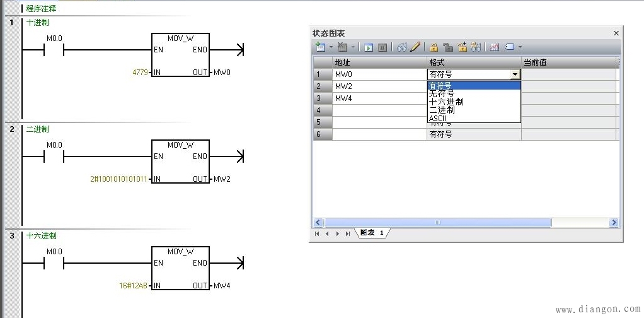
Task: Click the horizontal scrollbar thumb in chart
Action: pyautogui.click(x=437, y=223)
